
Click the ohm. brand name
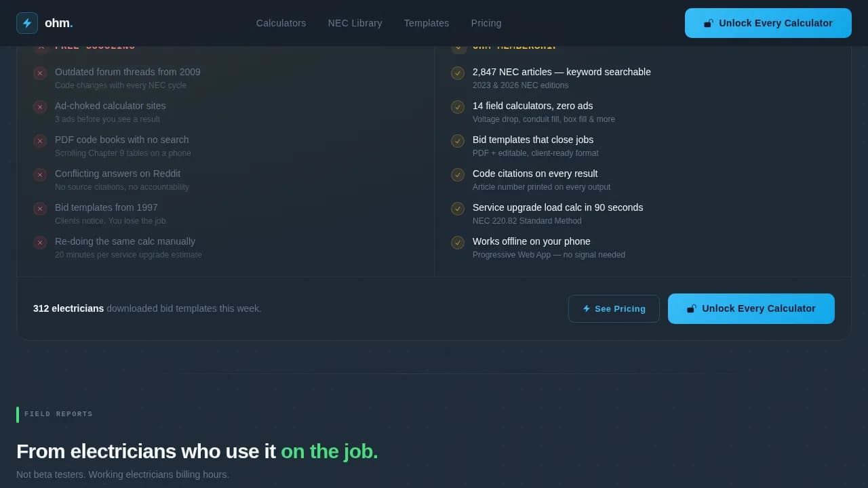click(x=59, y=23)
